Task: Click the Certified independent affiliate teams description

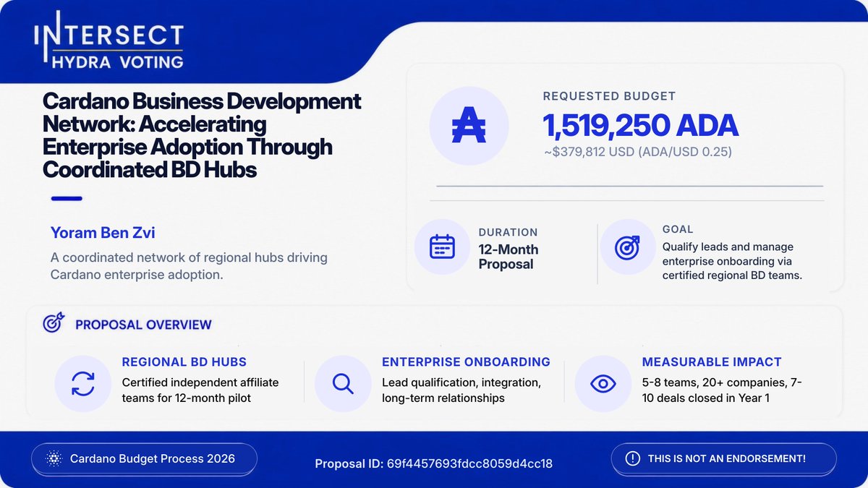Action: tap(200, 390)
